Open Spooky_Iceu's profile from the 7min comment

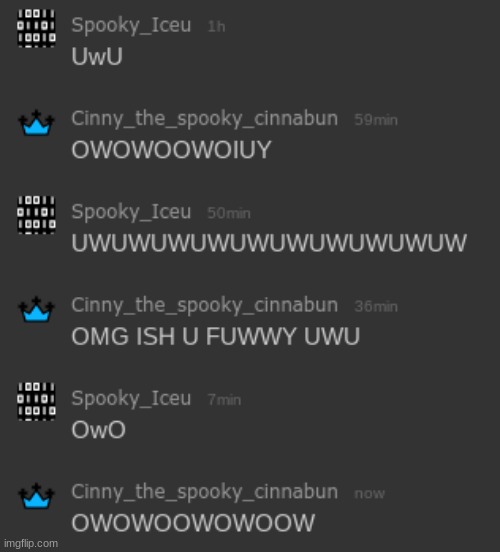(x=131, y=399)
